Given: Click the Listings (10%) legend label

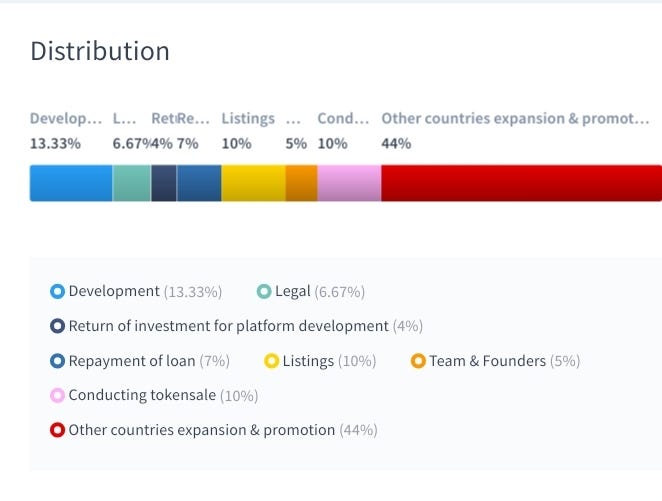Looking at the screenshot, I should 325,360.
